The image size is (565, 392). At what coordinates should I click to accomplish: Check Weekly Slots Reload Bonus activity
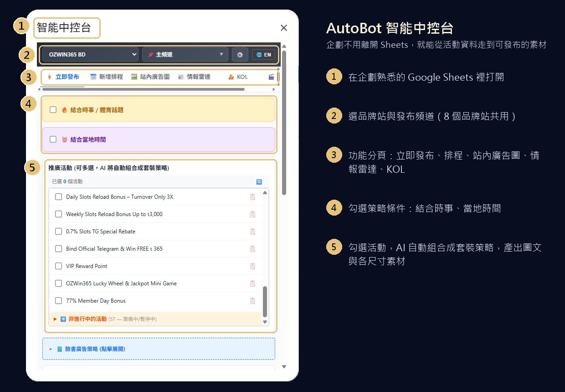pos(58,214)
